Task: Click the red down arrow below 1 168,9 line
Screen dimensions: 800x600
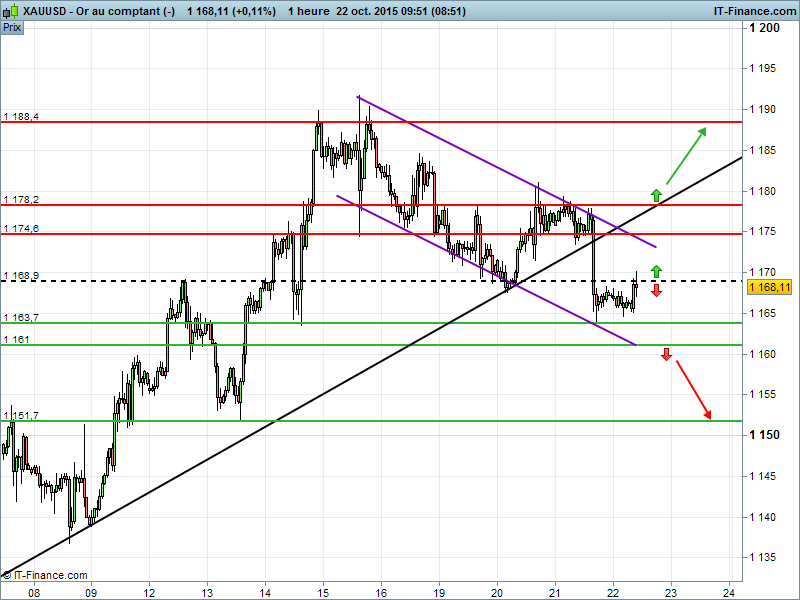Action: (656, 291)
